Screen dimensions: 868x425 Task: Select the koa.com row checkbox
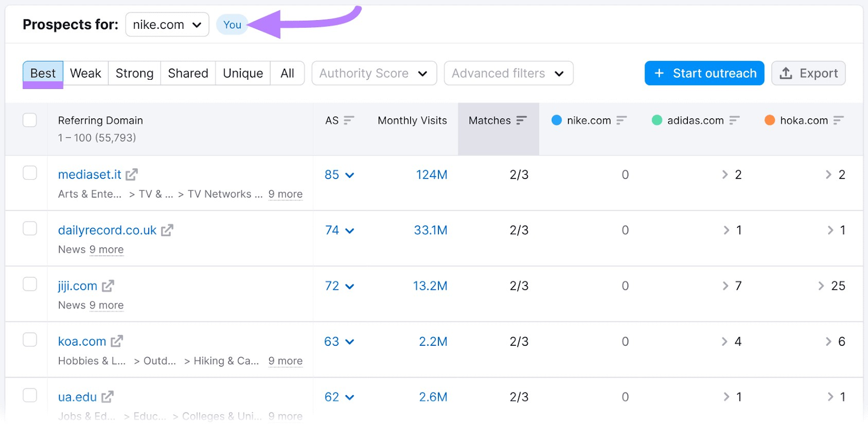click(x=30, y=340)
